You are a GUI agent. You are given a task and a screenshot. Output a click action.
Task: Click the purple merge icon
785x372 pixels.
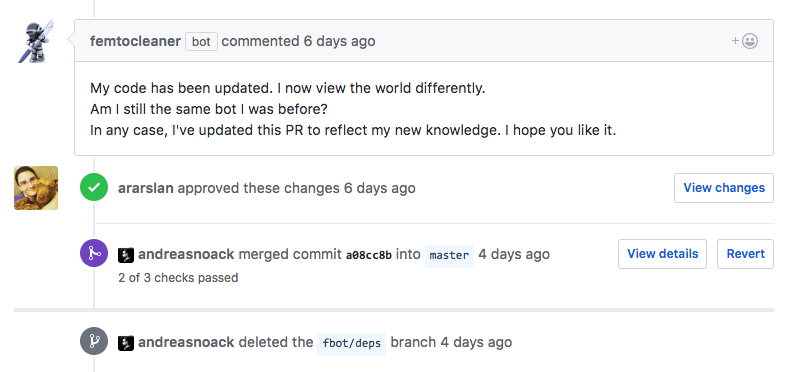(x=94, y=253)
